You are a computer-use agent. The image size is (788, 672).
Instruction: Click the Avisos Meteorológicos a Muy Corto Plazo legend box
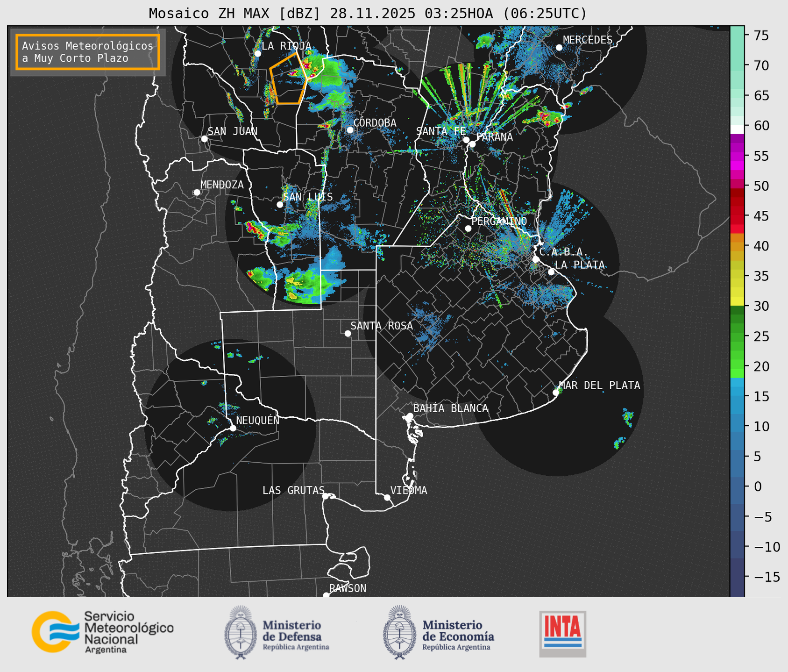pos(88,52)
